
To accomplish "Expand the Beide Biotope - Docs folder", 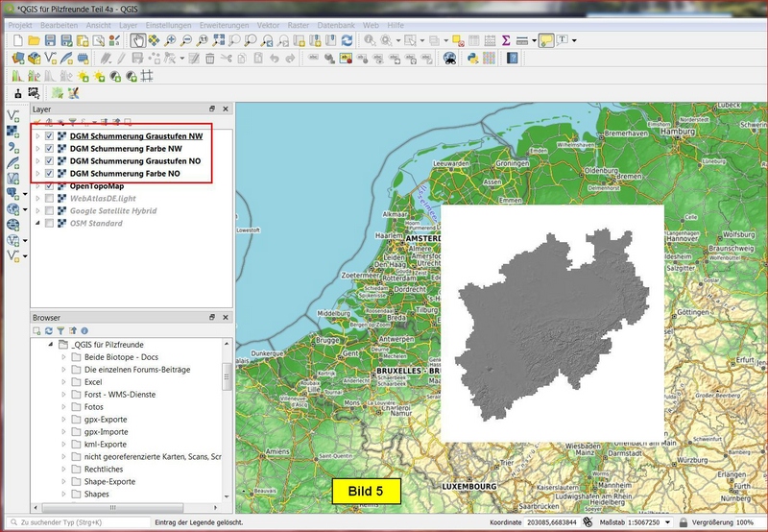I will (63, 357).
